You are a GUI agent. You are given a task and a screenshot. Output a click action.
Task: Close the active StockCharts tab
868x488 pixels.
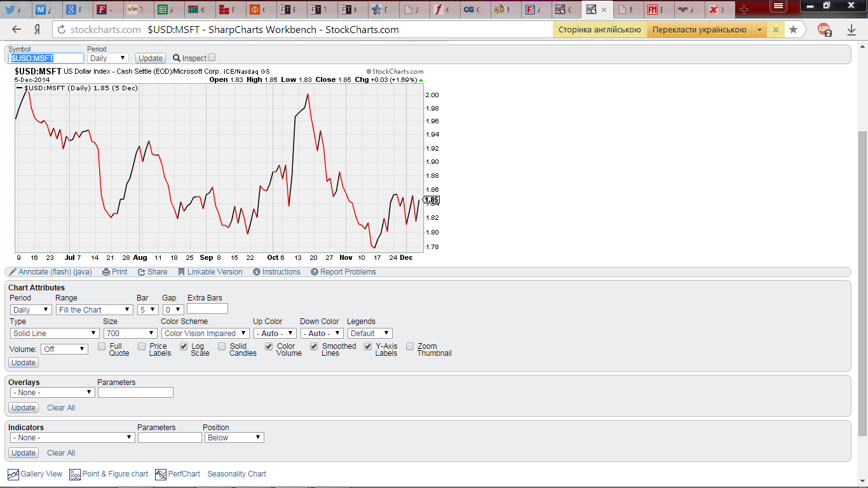604,10
